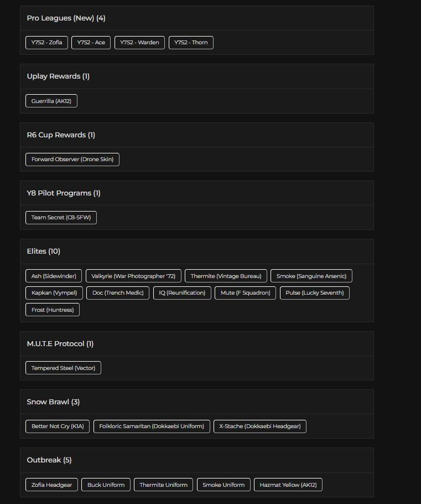Choose the Smoke (Sanguine Arsenic) tag
The height and width of the screenshot is (504, 421).
point(311,276)
